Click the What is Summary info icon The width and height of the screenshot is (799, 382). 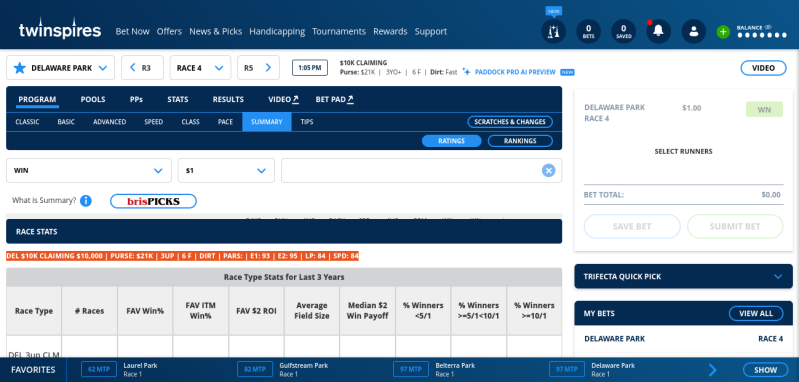[86, 201]
